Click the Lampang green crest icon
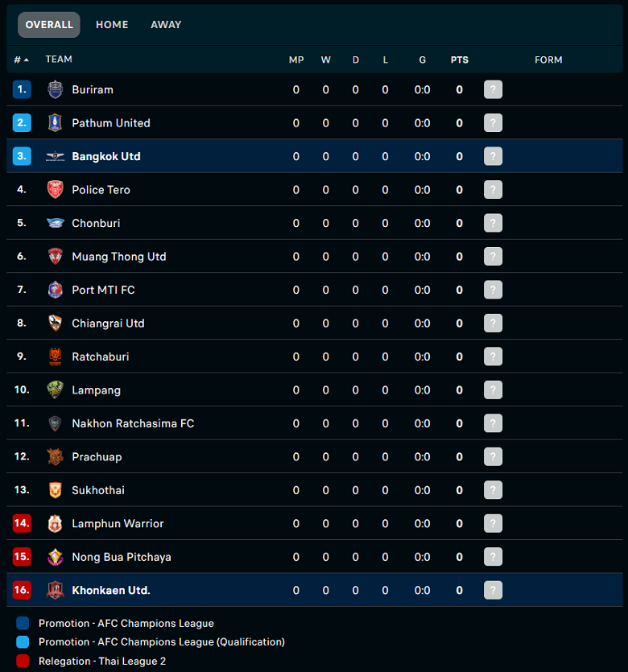The width and height of the screenshot is (628, 672). pos(56,390)
